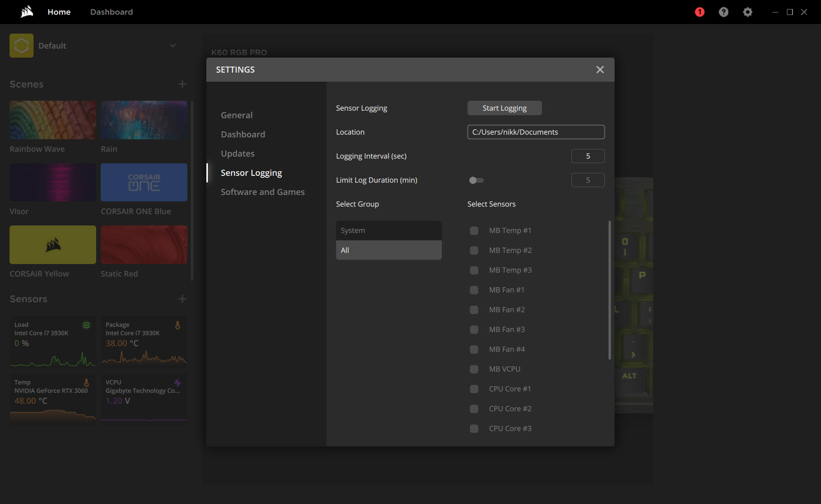Viewport: 821px width, 504px height.
Task: Open the help question mark icon
Action: pos(723,12)
